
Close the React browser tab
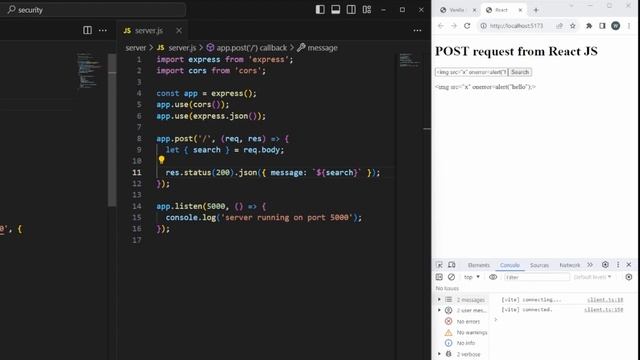[520, 10]
